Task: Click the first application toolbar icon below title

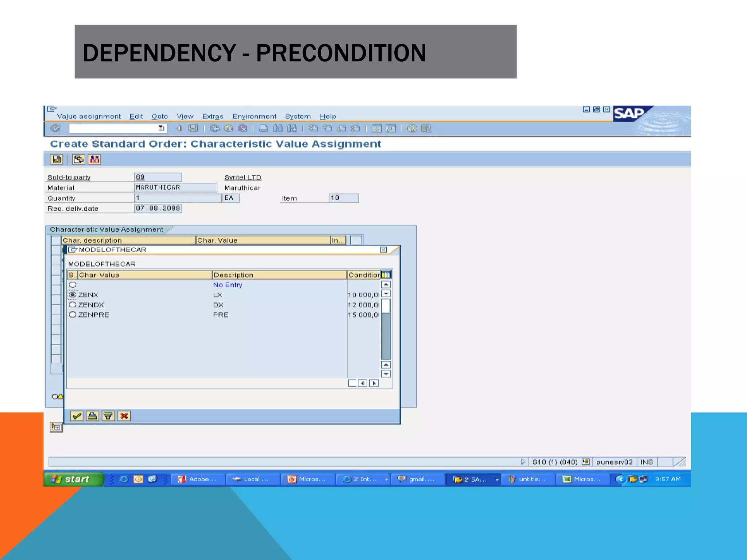Action: point(57,159)
